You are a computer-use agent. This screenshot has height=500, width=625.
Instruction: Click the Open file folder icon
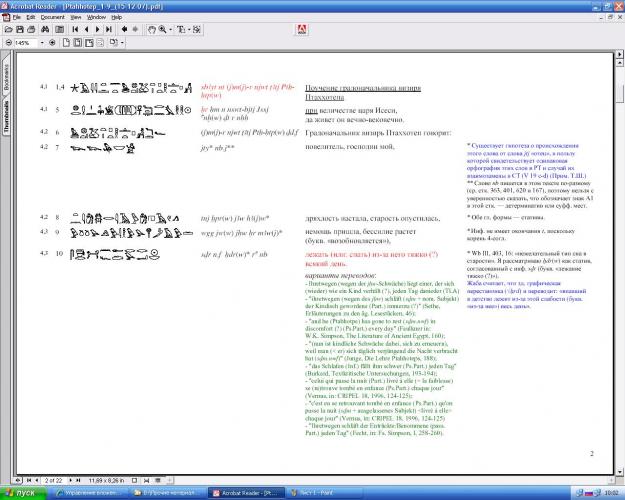click(8, 30)
